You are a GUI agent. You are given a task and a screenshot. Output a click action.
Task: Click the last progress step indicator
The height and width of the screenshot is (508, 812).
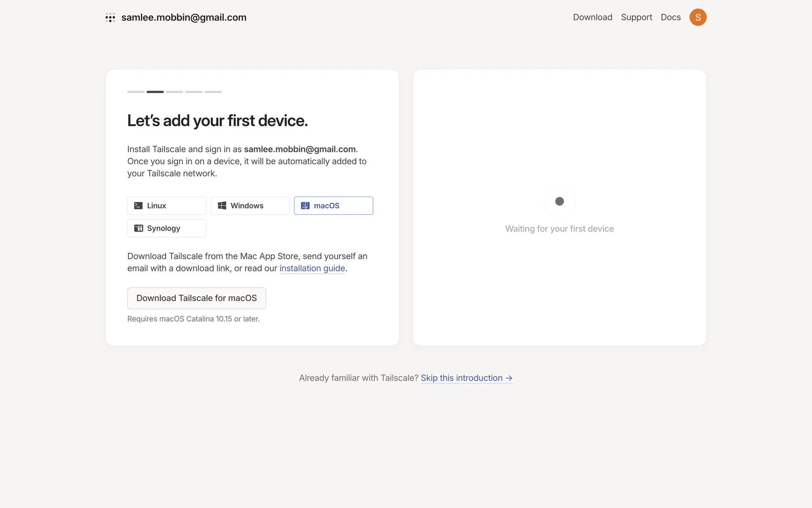pyautogui.click(x=213, y=92)
